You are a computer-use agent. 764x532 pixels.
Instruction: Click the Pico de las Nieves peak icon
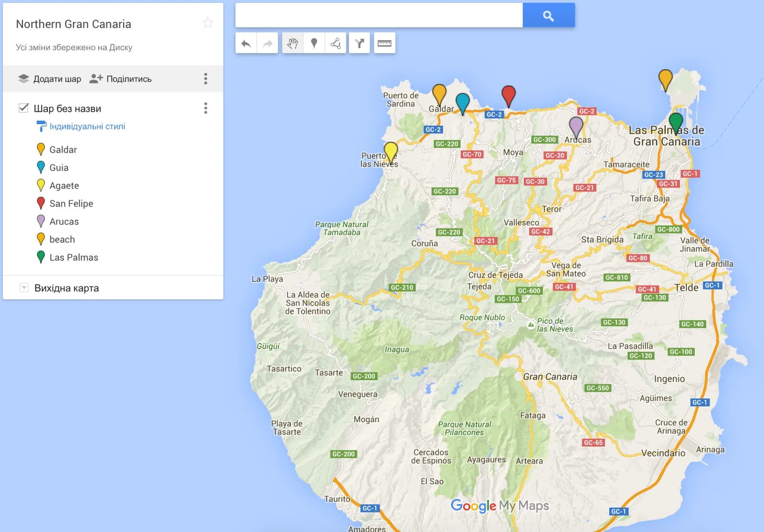point(531,325)
